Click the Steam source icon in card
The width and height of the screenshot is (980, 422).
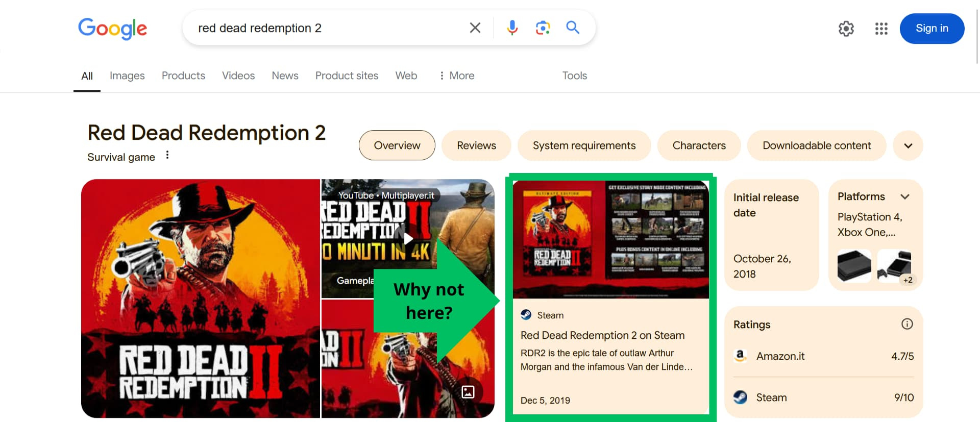pyautogui.click(x=526, y=315)
